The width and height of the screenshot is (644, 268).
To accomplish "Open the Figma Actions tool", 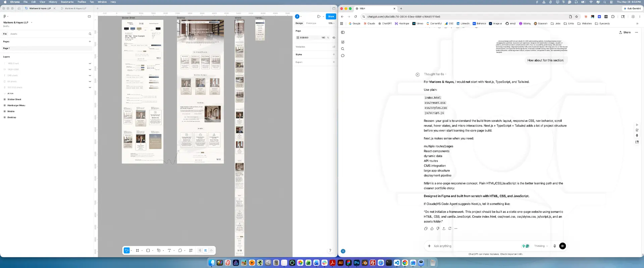I will tap(191, 250).
